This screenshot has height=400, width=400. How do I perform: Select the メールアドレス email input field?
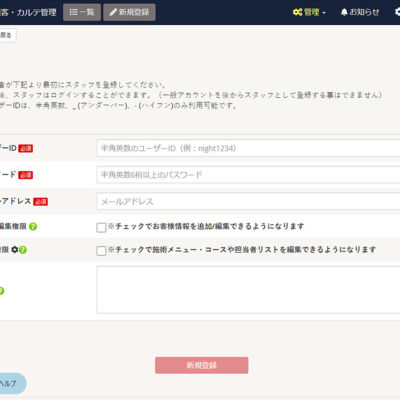[x=248, y=201]
